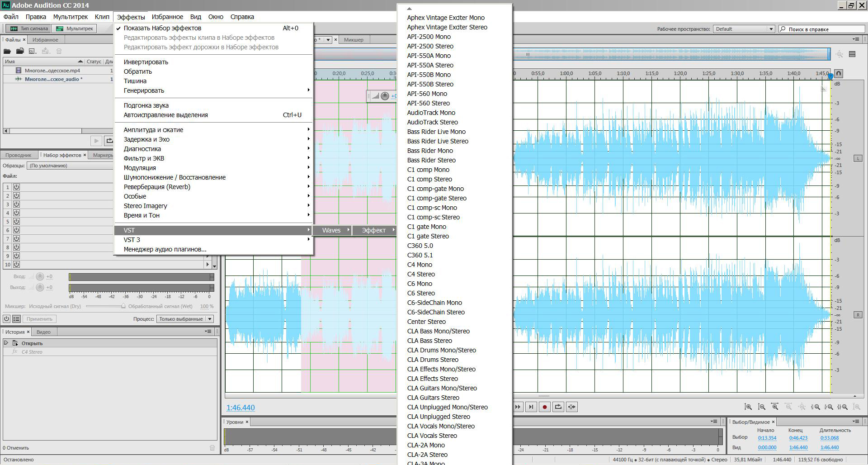Viewport: 868px width, 465px height.
Task: Expand the 'Шумопонижение / Восстановление' submenu
Action: click(x=213, y=177)
